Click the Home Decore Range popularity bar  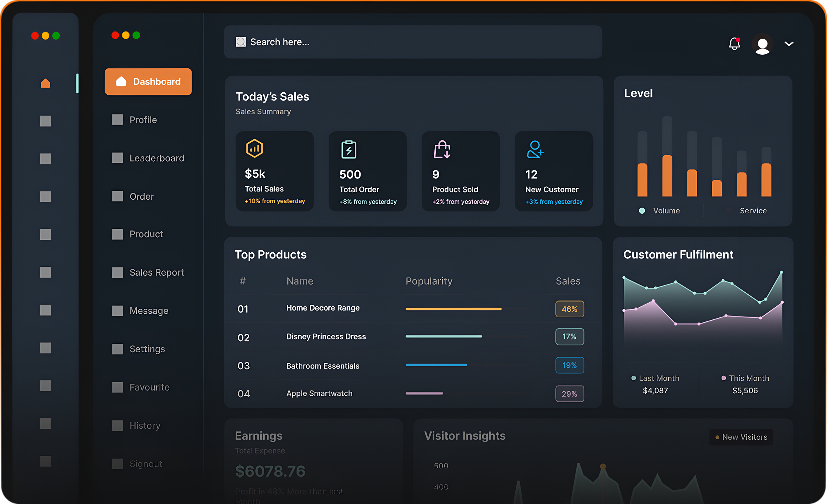tap(453, 309)
